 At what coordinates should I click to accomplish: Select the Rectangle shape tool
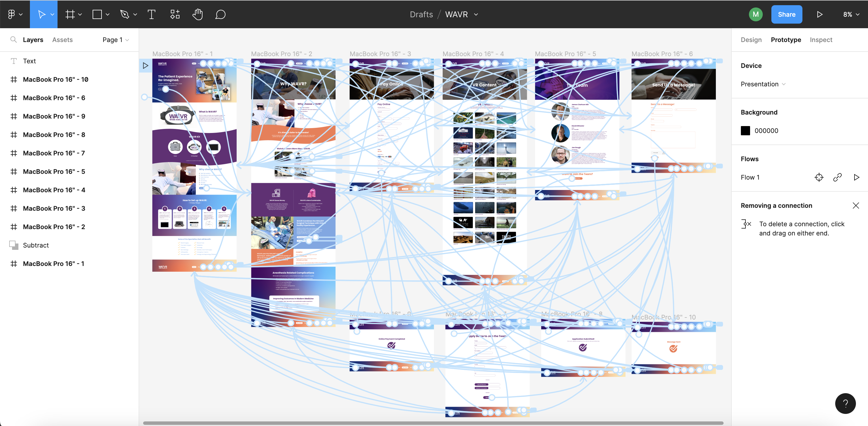tap(97, 14)
